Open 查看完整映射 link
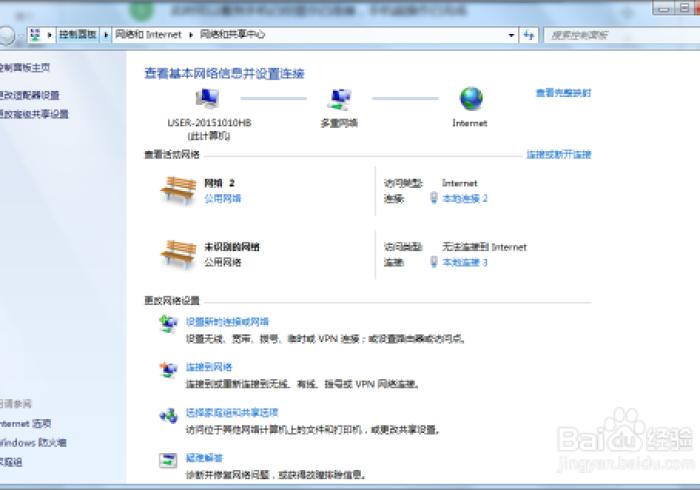 tap(563, 93)
